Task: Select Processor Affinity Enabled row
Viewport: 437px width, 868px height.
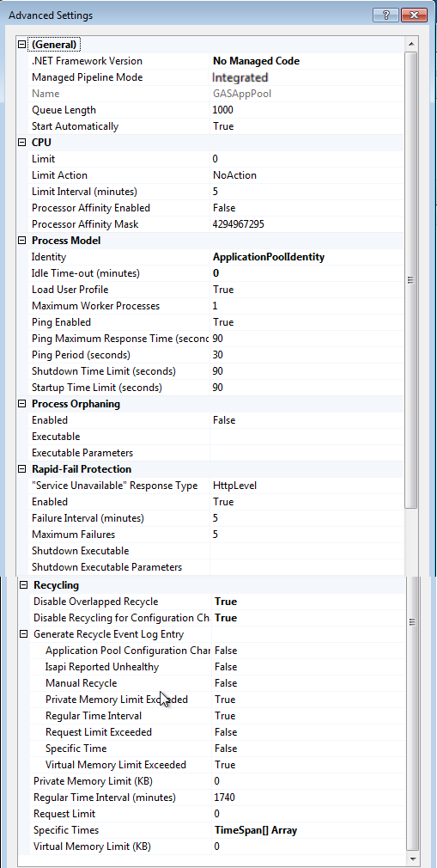Action: (216, 208)
